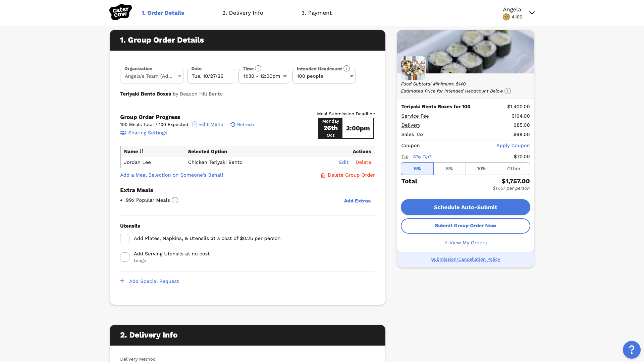The width and height of the screenshot is (644, 362).
Task: Check Add Serving Utensils at no cost
Action: (125, 257)
